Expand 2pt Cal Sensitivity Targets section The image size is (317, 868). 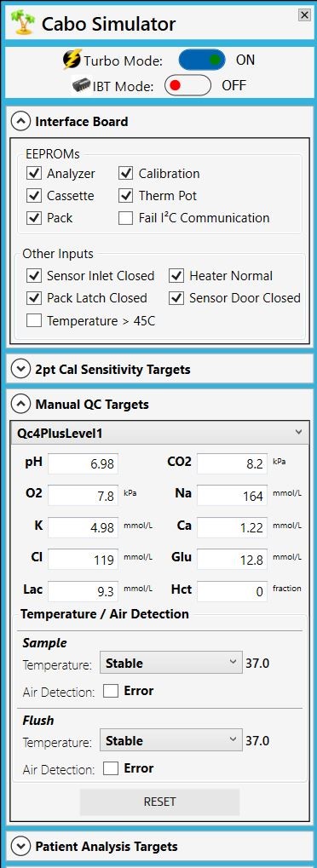20,369
